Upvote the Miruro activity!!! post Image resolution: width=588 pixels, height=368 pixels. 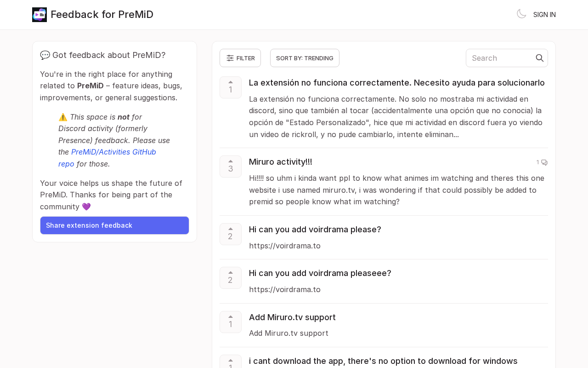pyautogui.click(x=231, y=167)
